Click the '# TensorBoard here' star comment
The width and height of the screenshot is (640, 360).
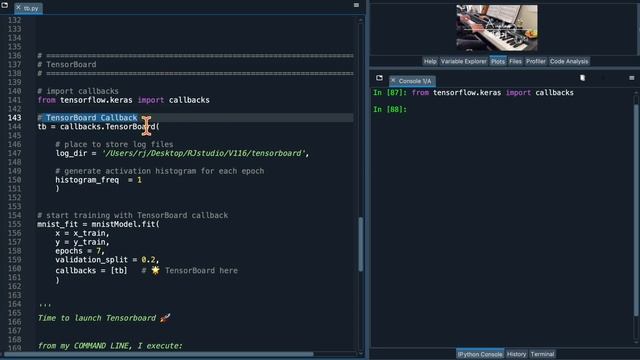pyautogui.click(x=189, y=270)
